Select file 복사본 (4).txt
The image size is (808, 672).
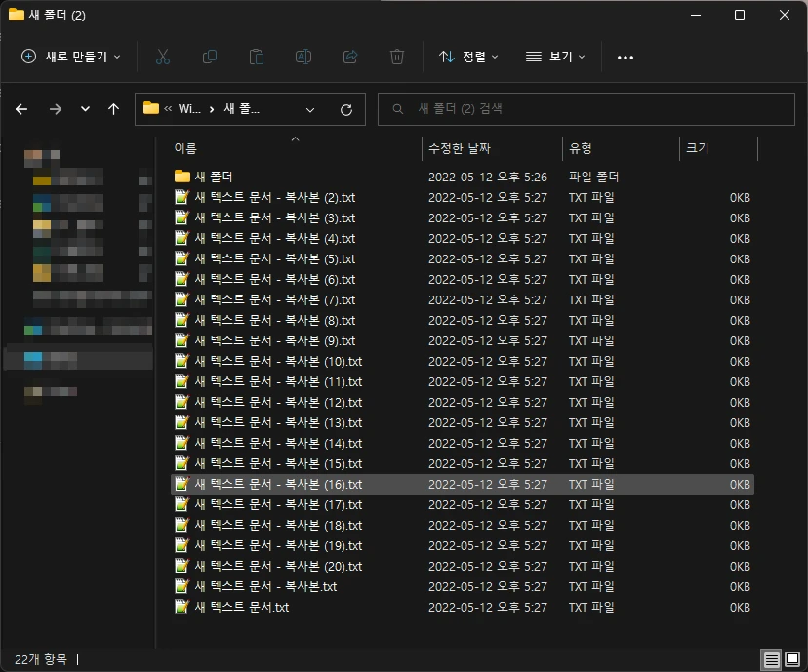(x=463, y=238)
